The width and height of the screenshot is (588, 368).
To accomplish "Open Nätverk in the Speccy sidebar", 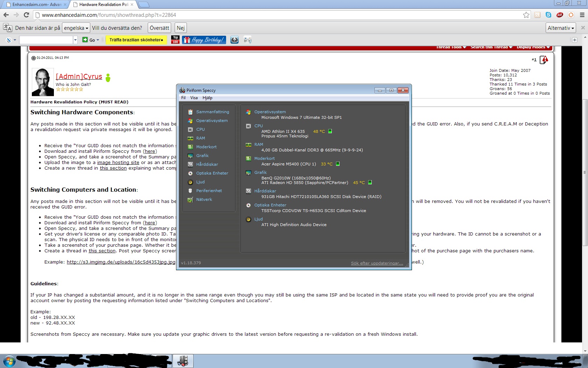I will pyautogui.click(x=204, y=199).
